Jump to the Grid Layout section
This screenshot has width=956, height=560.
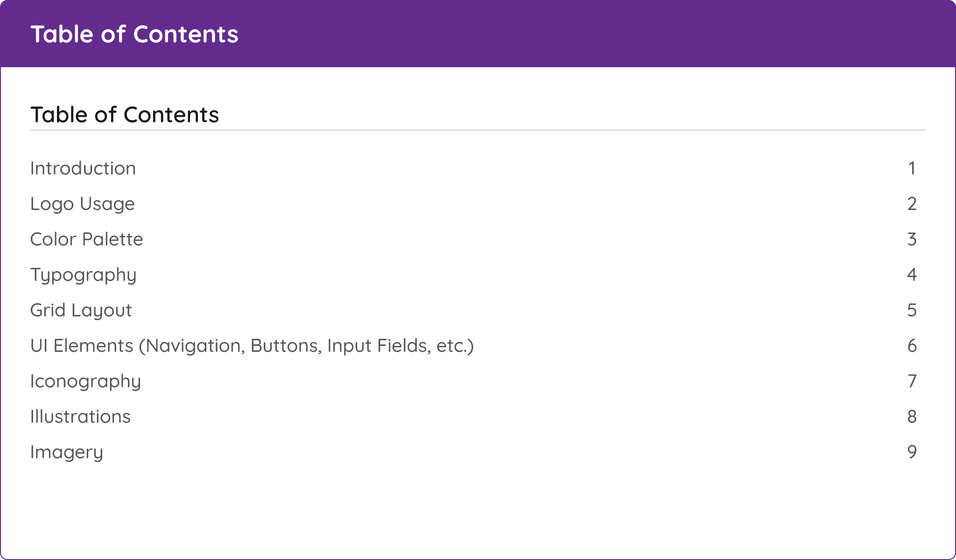pos(81,310)
